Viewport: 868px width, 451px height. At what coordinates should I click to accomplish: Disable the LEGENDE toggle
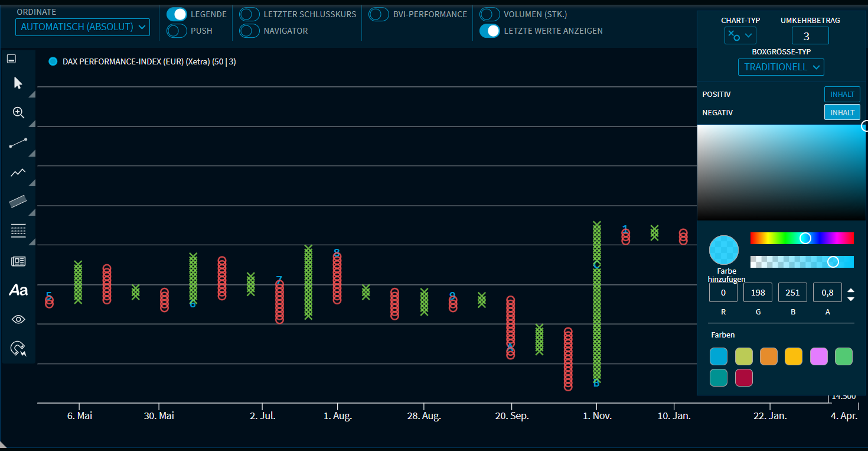coord(177,14)
